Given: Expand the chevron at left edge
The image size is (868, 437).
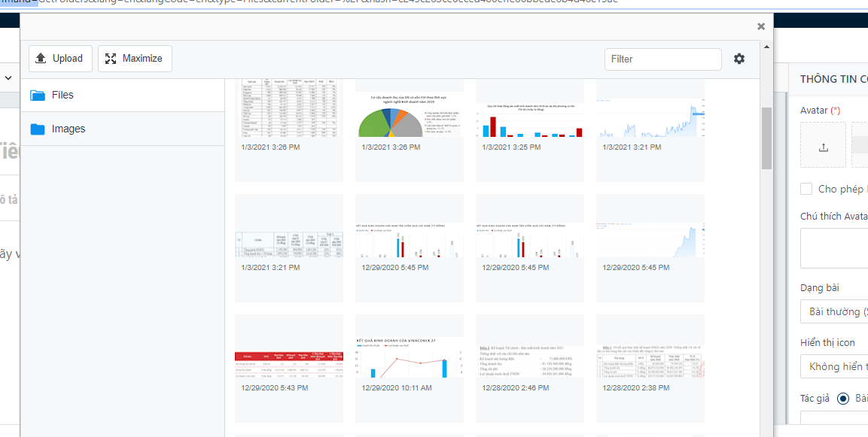Looking at the screenshot, I should 8,78.
